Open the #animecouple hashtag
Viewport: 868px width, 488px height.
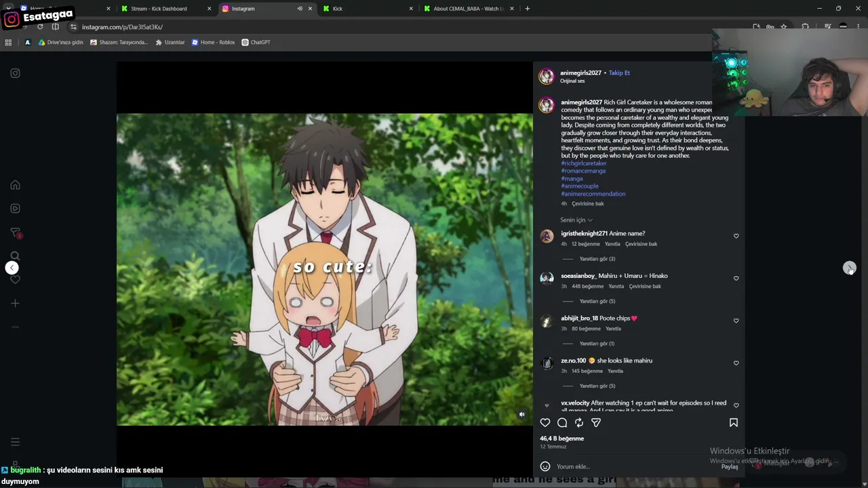pyautogui.click(x=580, y=186)
